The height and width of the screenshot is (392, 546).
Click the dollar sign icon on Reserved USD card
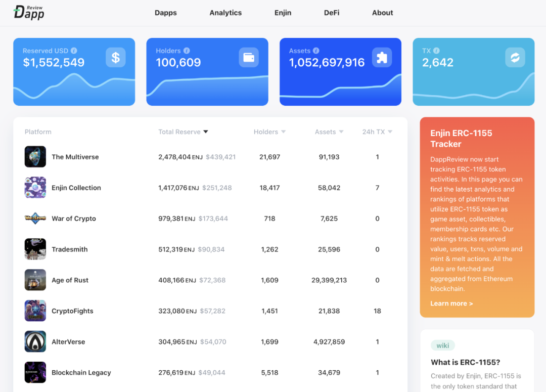[115, 58]
